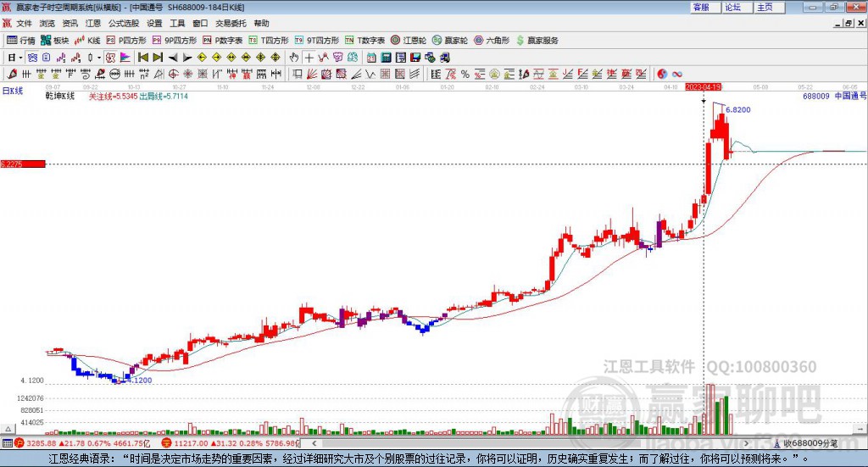Select the pencil drawing tool
Screen dimensions: 868x467
12,74
